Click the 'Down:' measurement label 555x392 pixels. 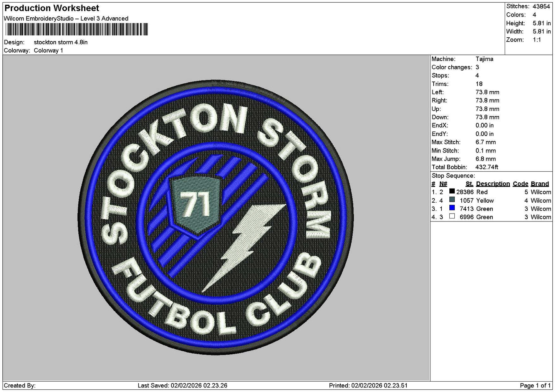tap(440, 117)
